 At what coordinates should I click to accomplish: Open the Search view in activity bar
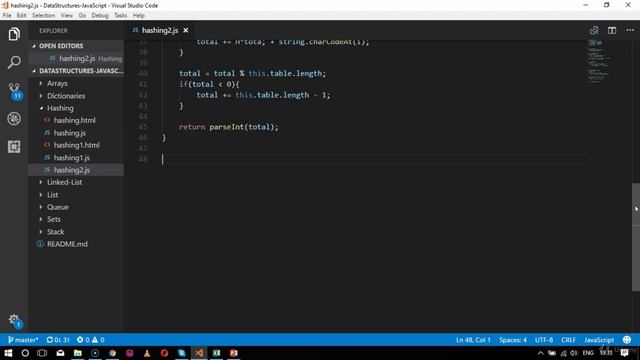[x=14, y=62]
